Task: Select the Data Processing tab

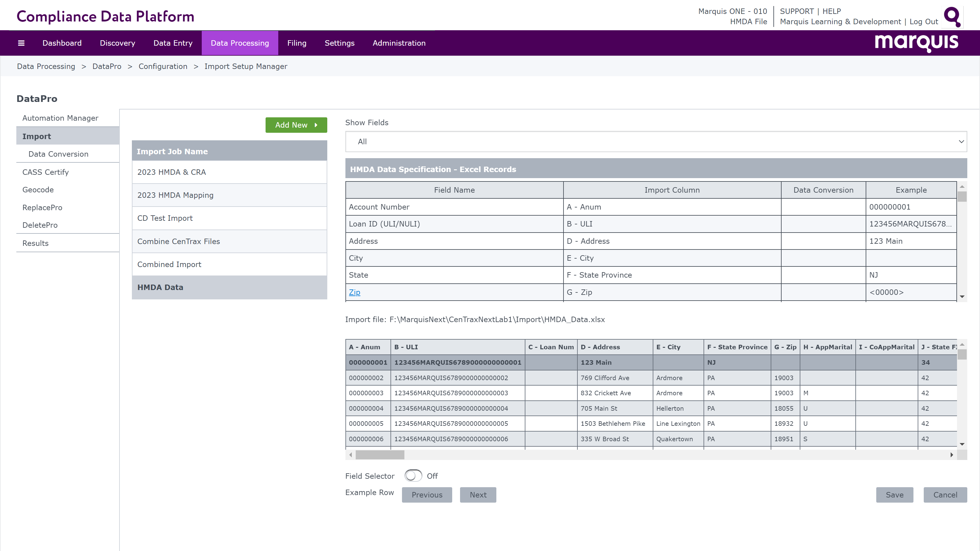Action: (240, 43)
